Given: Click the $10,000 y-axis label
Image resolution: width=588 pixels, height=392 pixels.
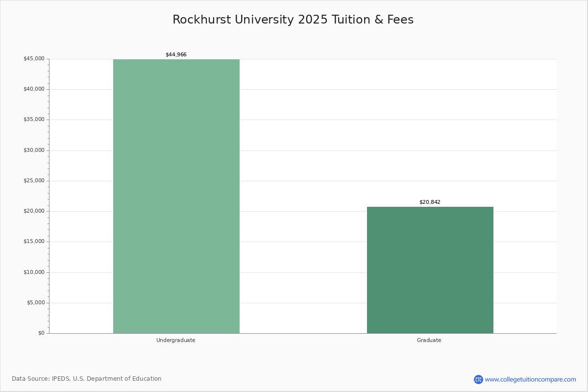Looking at the screenshot, I should 34,272.
